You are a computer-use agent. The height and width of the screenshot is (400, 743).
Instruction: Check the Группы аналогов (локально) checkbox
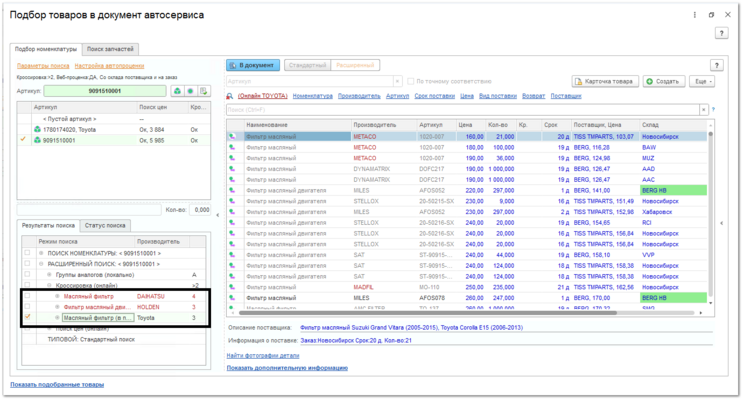coord(27,275)
